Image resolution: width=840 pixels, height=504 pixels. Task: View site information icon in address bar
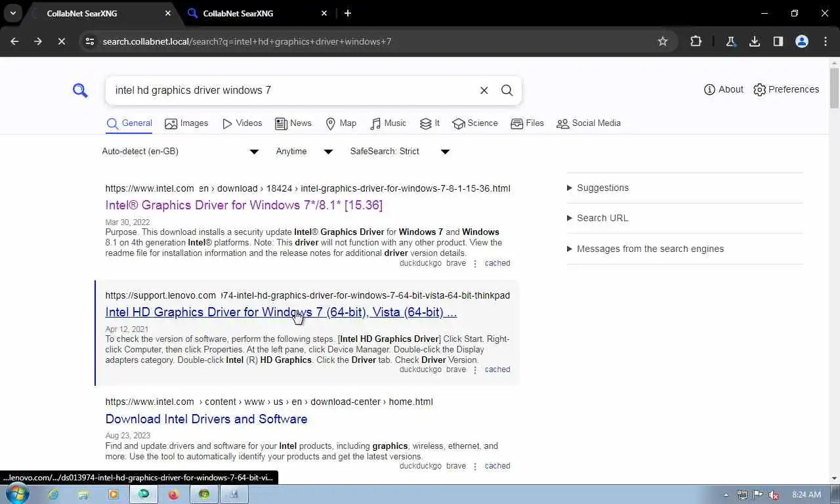click(x=90, y=41)
